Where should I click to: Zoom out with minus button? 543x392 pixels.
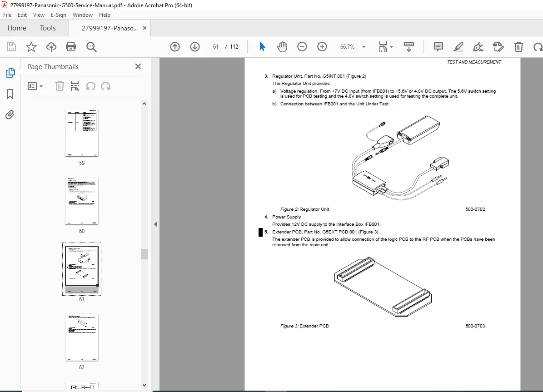pos(302,47)
